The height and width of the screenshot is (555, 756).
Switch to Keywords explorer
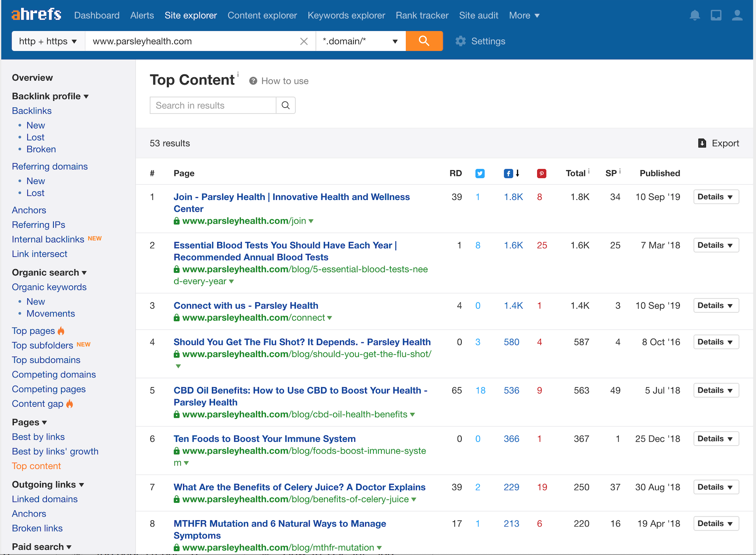pos(346,15)
